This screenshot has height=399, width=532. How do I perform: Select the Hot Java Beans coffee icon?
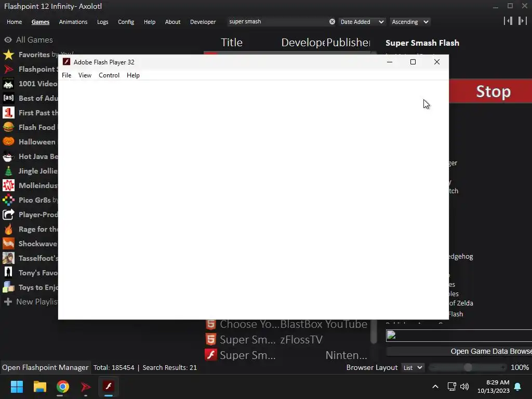pos(8,156)
